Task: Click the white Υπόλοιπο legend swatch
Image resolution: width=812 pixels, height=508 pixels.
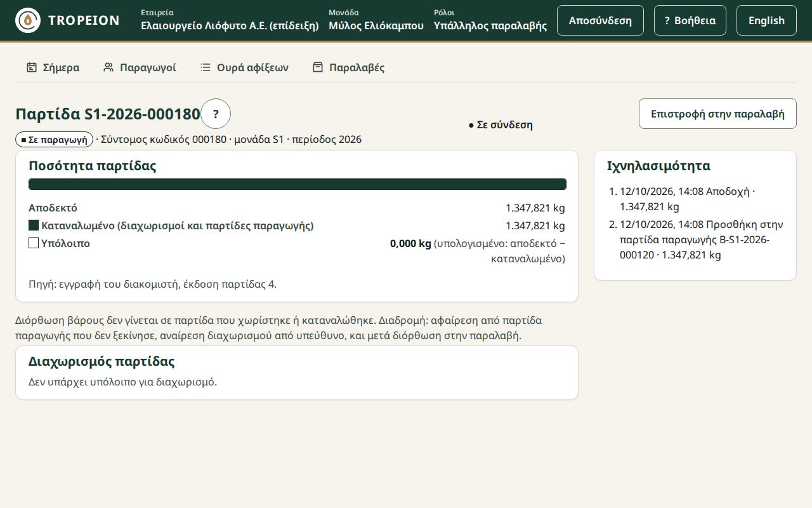Action: pyautogui.click(x=34, y=243)
